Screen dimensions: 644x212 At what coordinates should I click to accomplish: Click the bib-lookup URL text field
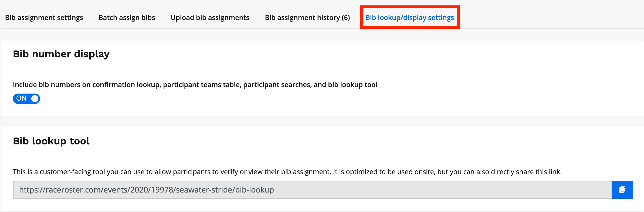tap(310, 190)
